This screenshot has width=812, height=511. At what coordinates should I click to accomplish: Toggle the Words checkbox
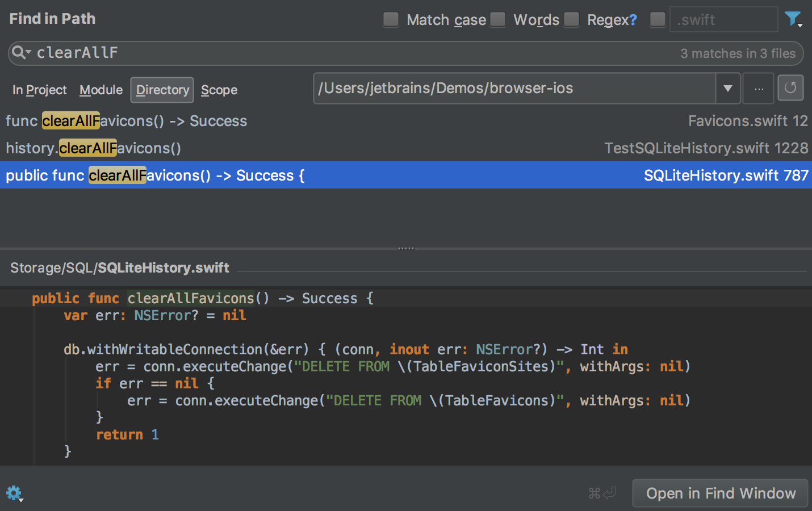coord(498,20)
